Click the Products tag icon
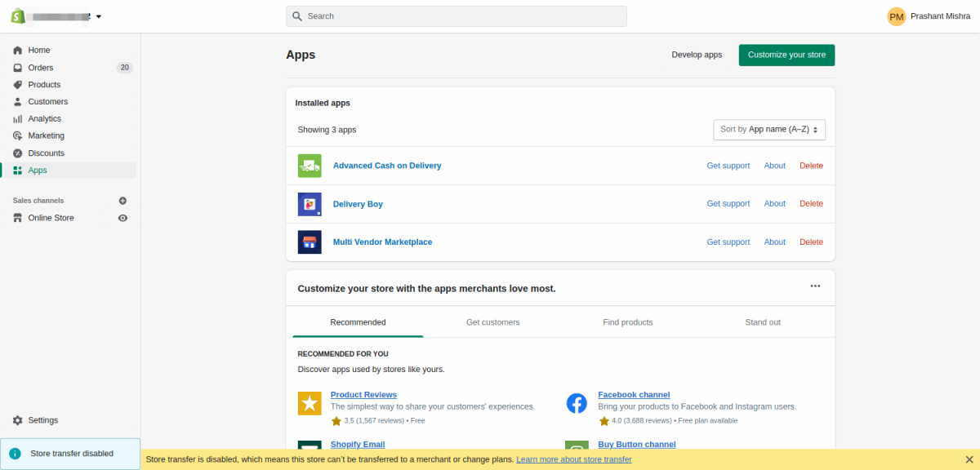This screenshot has width=980, height=470. [x=18, y=85]
